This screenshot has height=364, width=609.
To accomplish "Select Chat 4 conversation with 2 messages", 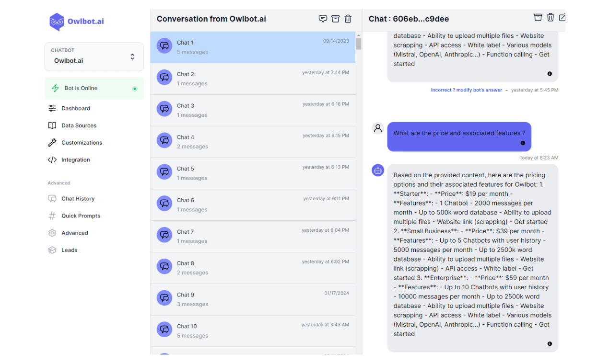I will pyautogui.click(x=253, y=142).
